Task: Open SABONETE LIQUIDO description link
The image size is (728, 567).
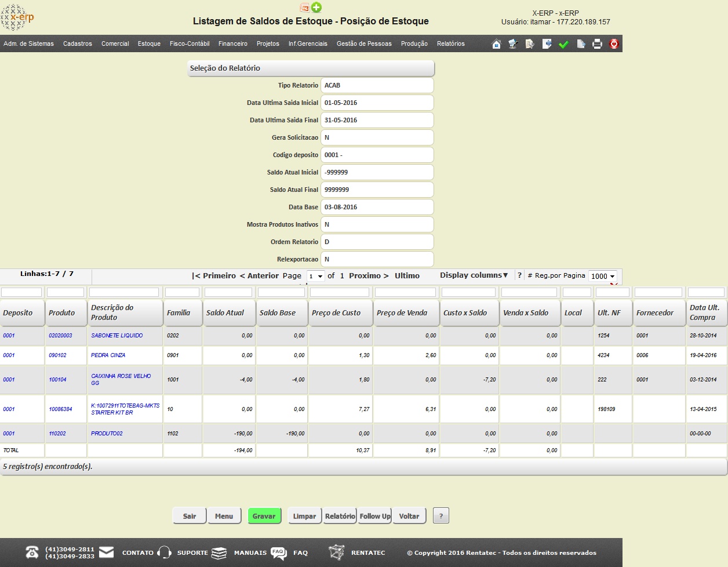Action: [117, 336]
